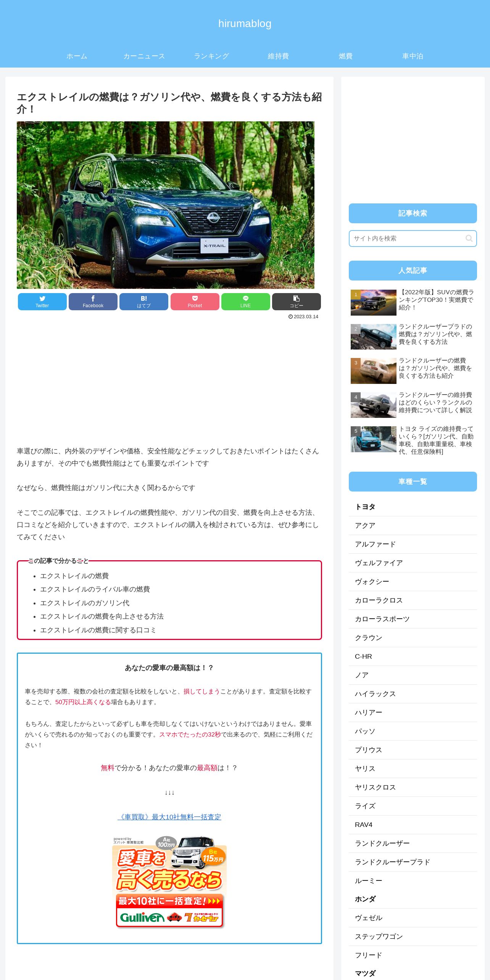Open フリード in car list

coord(413,955)
